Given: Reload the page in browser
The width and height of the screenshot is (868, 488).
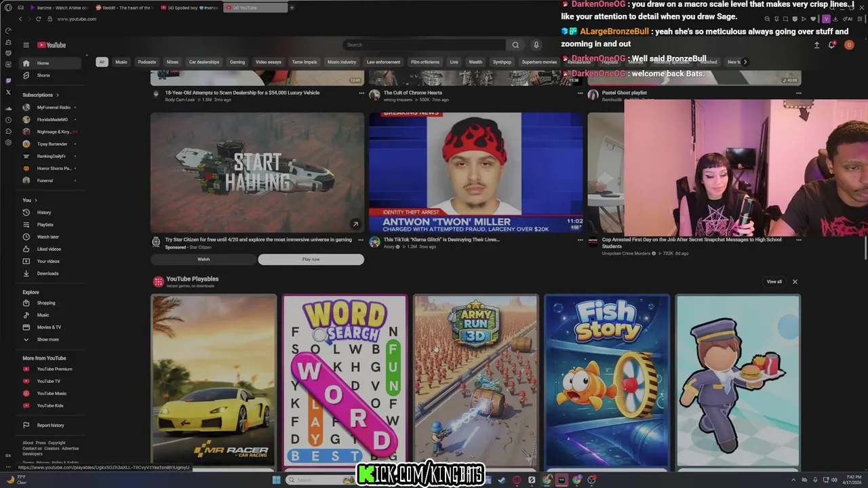Looking at the screenshot, I should [x=39, y=19].
